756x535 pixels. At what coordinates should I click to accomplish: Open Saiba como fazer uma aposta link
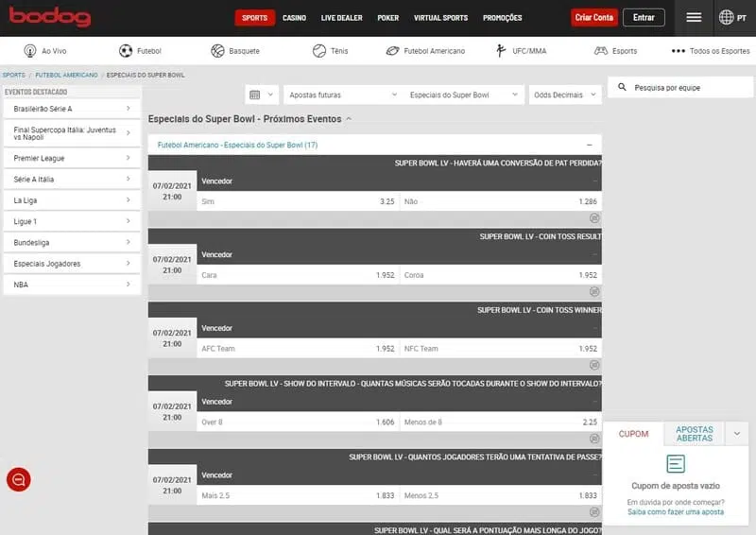675,511
